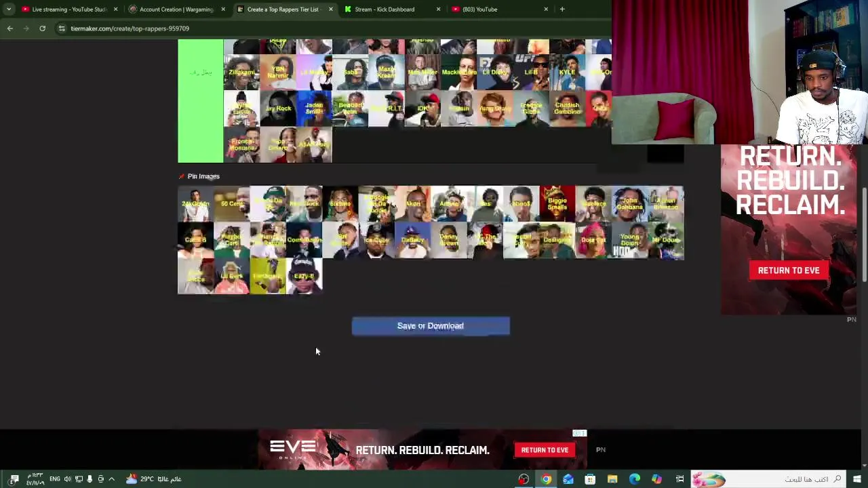Select the 6ix9ine image
Viewport: 868px width, 488px height.
340,204
